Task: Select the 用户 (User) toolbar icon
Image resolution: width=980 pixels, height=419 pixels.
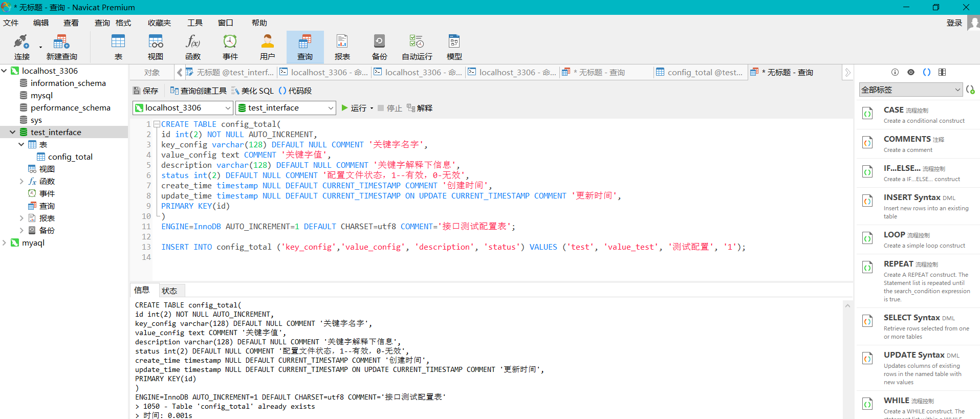Action: 268,47
